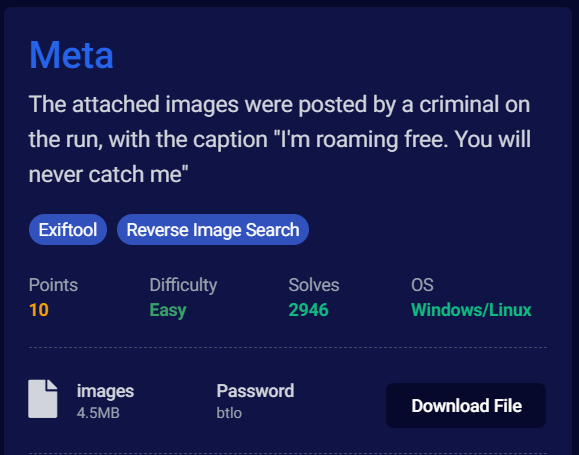Click the OS label
The image size is (579, 455).
(x=422, y=285)
